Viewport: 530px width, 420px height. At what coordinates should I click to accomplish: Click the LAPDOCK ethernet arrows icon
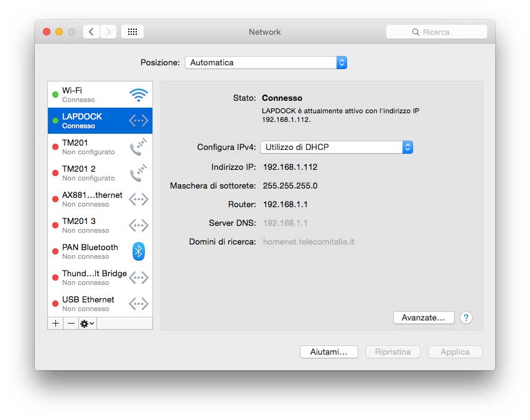point(139,120)
